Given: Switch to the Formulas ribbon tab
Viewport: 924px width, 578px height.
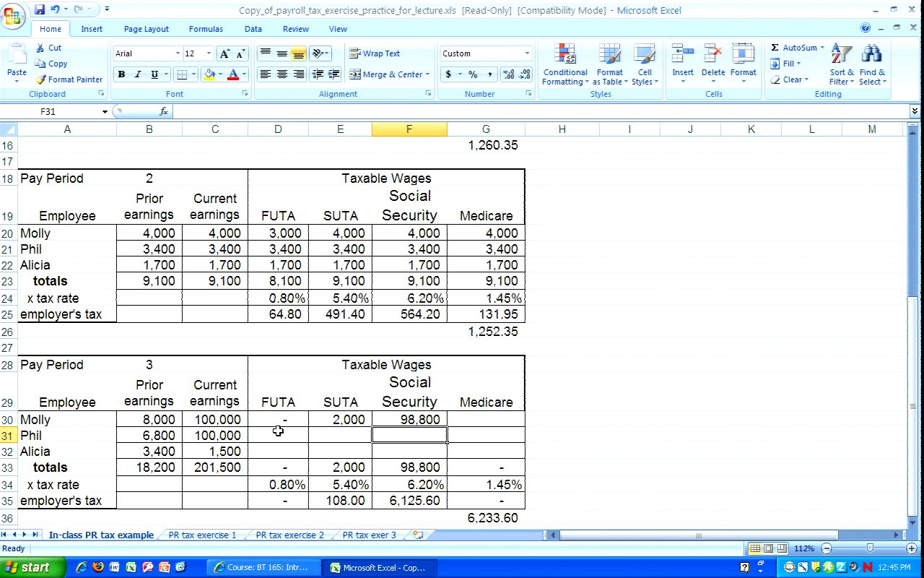Looking at the screenshot, I should pyautogui.click(x=206, y=29).
